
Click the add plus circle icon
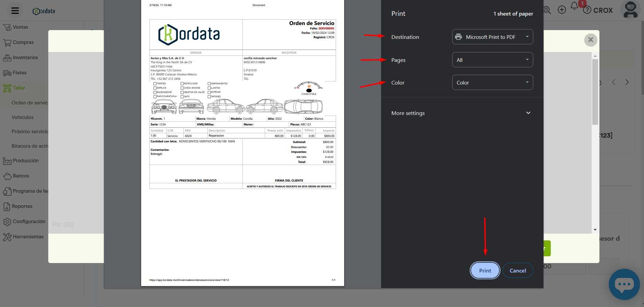[562, 10]
